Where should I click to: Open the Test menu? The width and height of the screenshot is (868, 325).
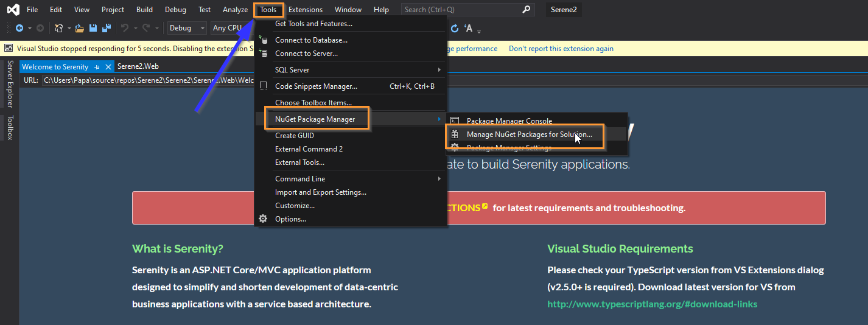tap(205, 10)
